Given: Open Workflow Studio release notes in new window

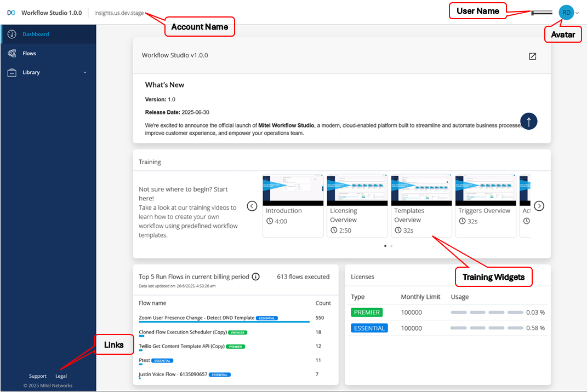Looking at the screenshot, I should (532, 56).
